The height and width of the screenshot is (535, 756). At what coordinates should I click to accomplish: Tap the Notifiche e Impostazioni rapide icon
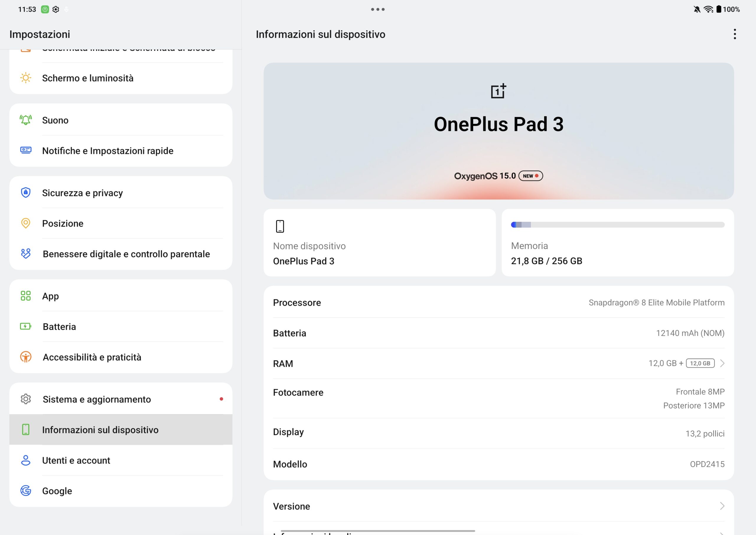click(26, 150)
